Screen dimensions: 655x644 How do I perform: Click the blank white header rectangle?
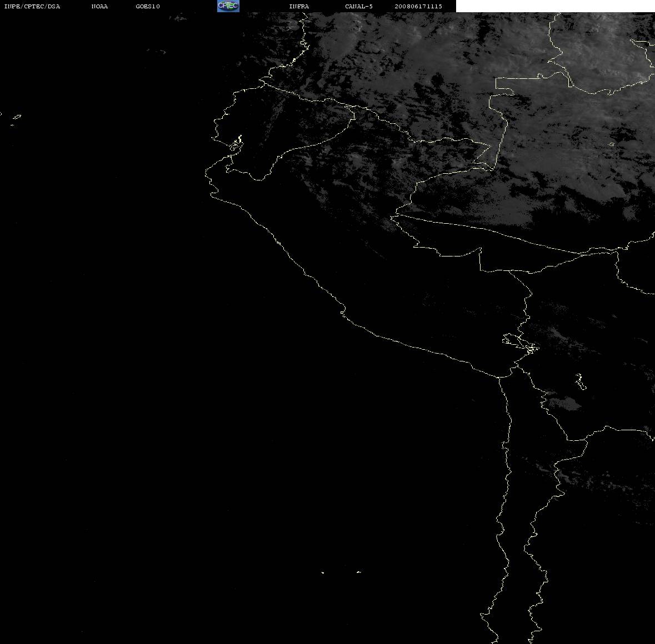click(555, 6)
